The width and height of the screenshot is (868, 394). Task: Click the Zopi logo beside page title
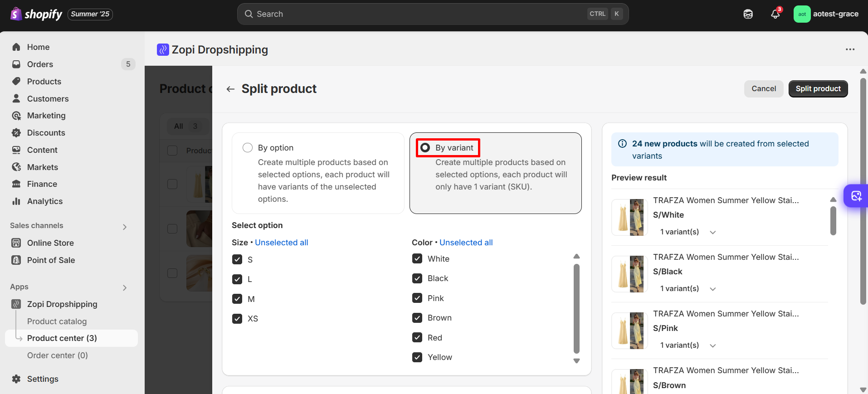[x=163, y=49]
